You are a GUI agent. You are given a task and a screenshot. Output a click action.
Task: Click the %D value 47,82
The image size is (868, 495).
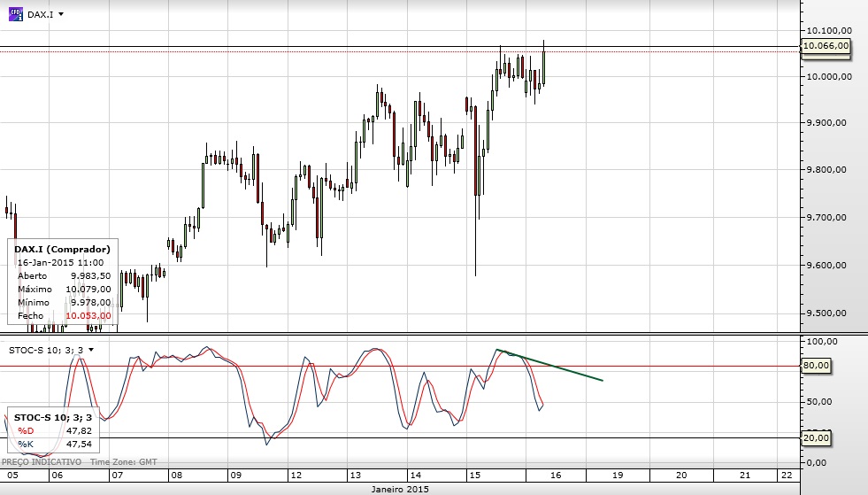(79, 430)
